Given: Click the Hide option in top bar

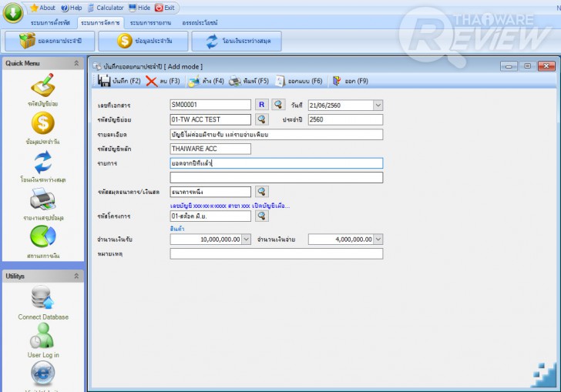Looking at the screenshot, I should click(x=139, y=8).
